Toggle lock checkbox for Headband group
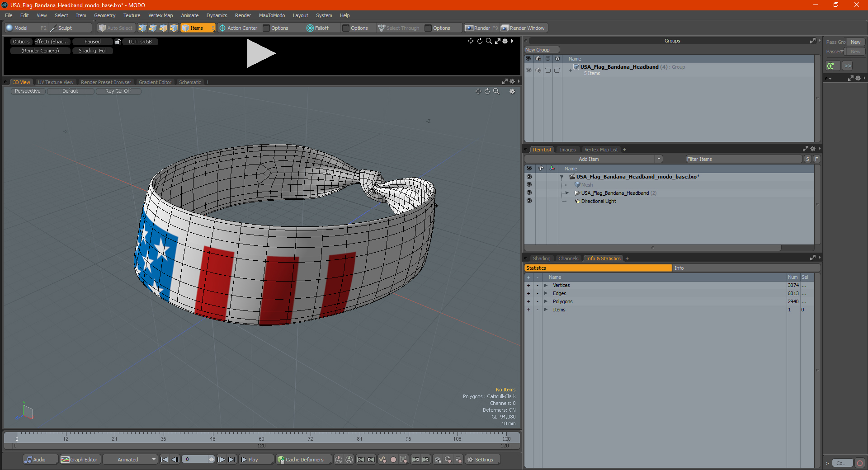This screenshot has height=470, width=868. (557, 70)
